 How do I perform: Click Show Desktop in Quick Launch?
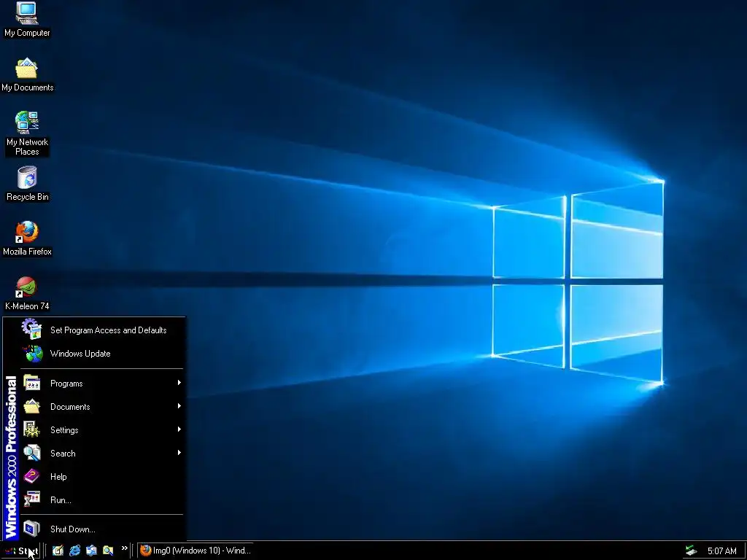pos(58,551)
